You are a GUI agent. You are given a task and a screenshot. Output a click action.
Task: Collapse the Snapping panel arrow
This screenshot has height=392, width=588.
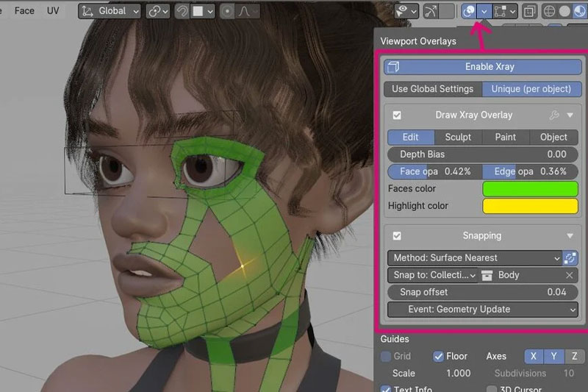[570, 236]
